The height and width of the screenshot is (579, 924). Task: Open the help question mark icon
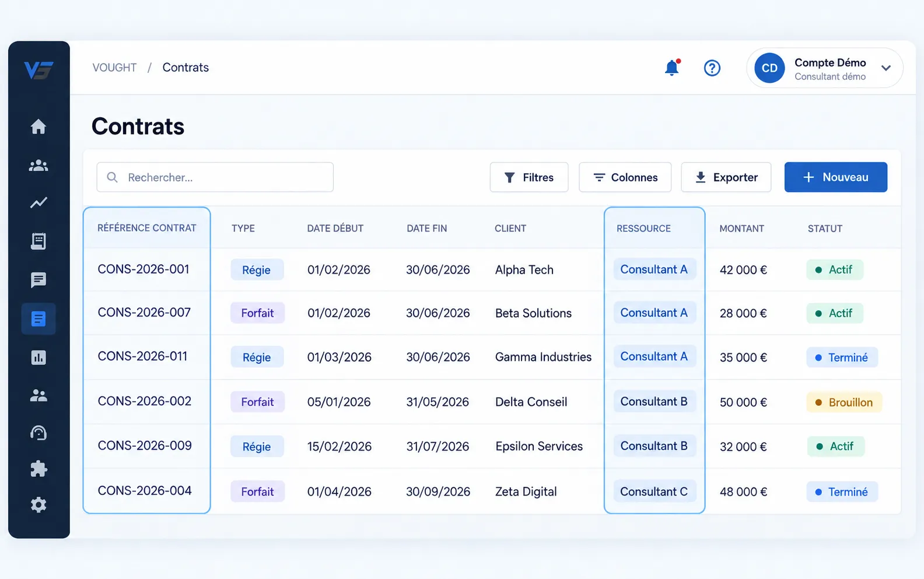(712, 68)
